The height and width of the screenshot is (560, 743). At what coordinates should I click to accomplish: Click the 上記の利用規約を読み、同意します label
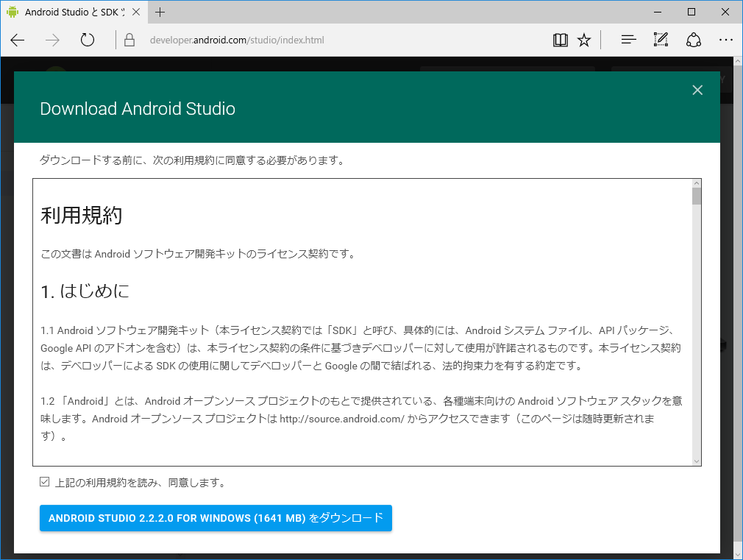pyautogui.click(x=140, y=483)
